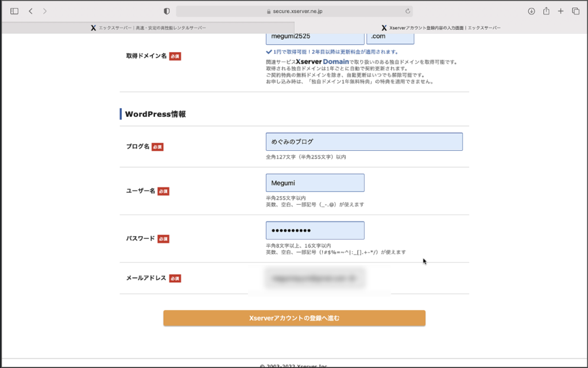The image size is (588, 368).
Task: Click the 半角8文字以上、16文字以内 hint
Action: click(299, 246)
